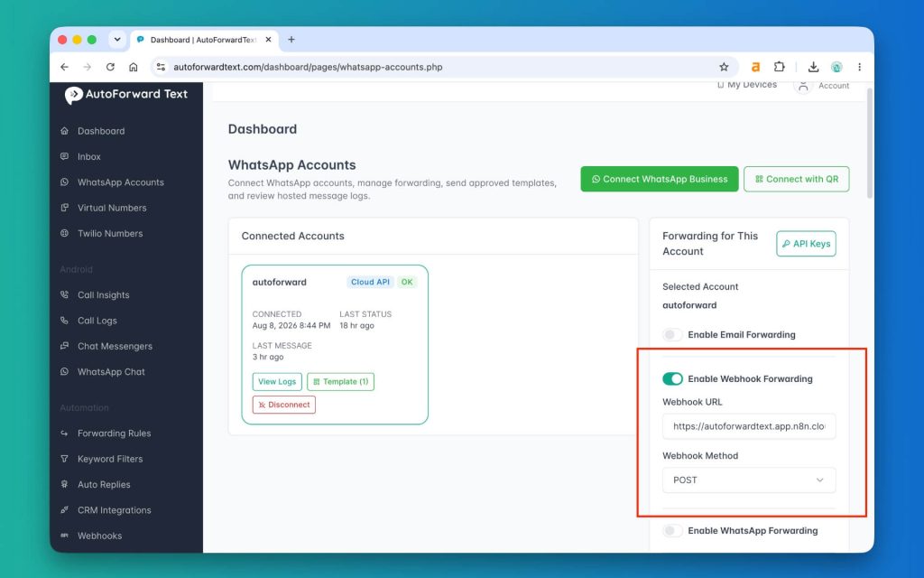Click the Webhooks sidebar icon
The height and width of the screenshot is (578, 924).
click(x=65, y=536)
